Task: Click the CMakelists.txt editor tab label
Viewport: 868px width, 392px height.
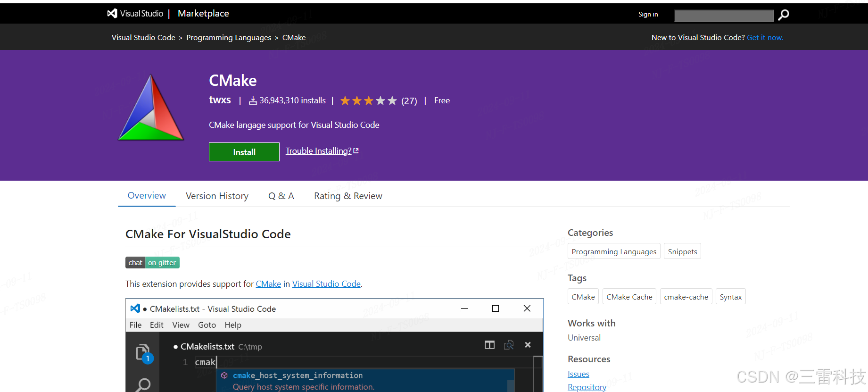Action: (207, 347)
